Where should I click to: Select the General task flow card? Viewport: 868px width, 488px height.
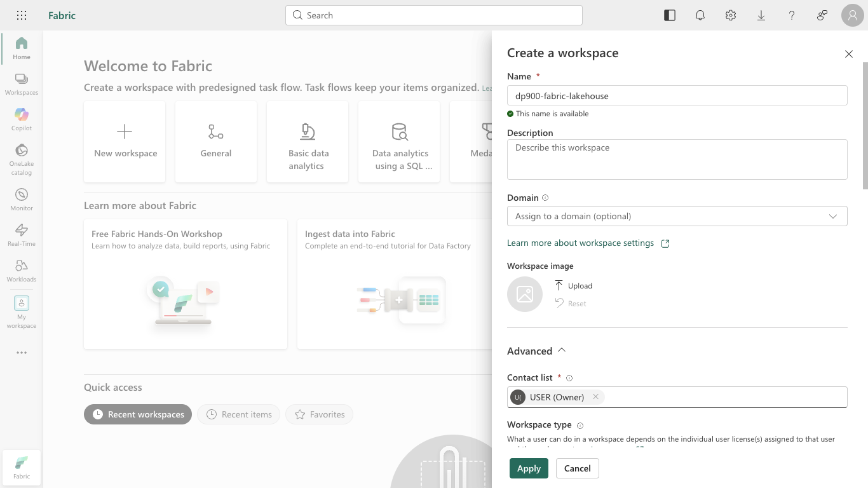[216, 142]
